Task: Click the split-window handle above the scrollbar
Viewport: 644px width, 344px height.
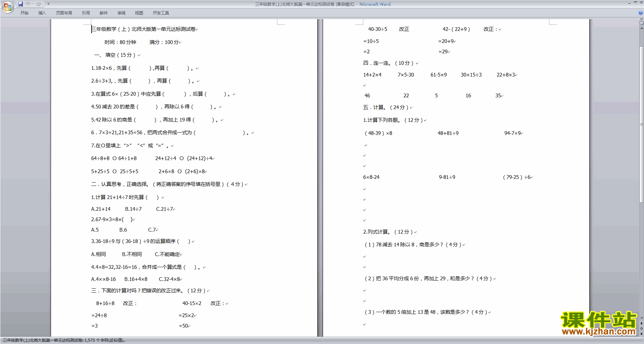Action: click(x=641, y=19)
